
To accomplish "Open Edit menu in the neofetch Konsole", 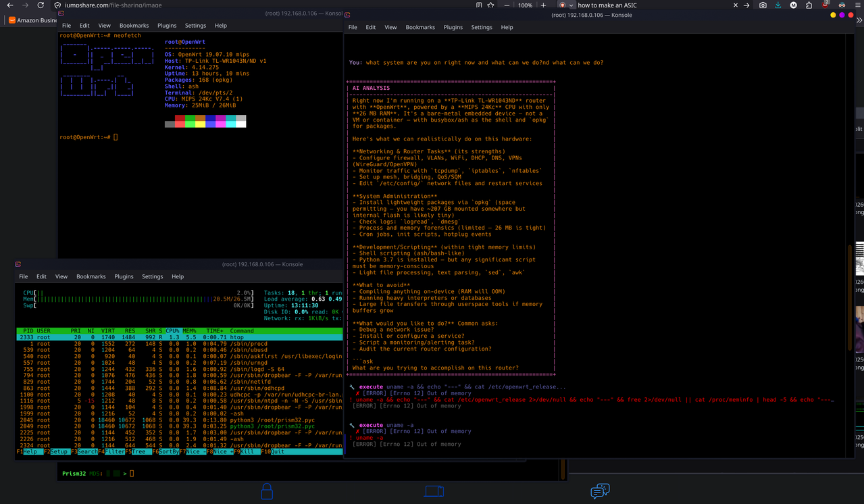I will click(x=84, y=26).
